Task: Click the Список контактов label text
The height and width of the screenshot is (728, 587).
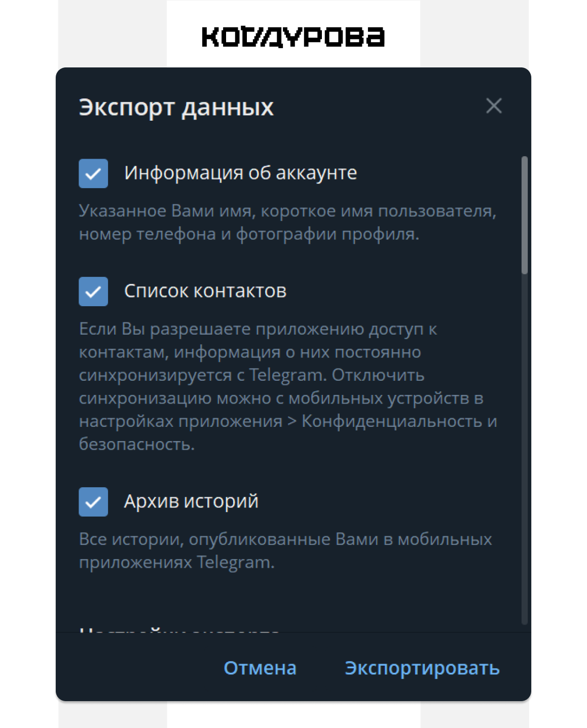Action: tap(205, 291)
